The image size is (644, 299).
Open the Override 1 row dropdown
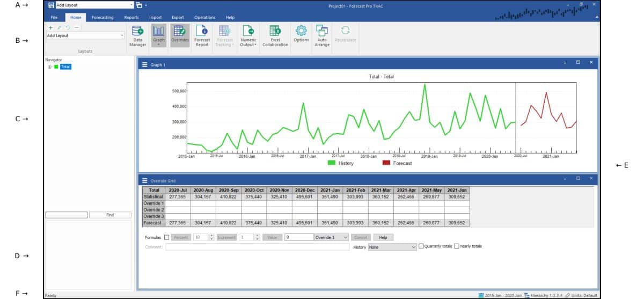point(332,237)
